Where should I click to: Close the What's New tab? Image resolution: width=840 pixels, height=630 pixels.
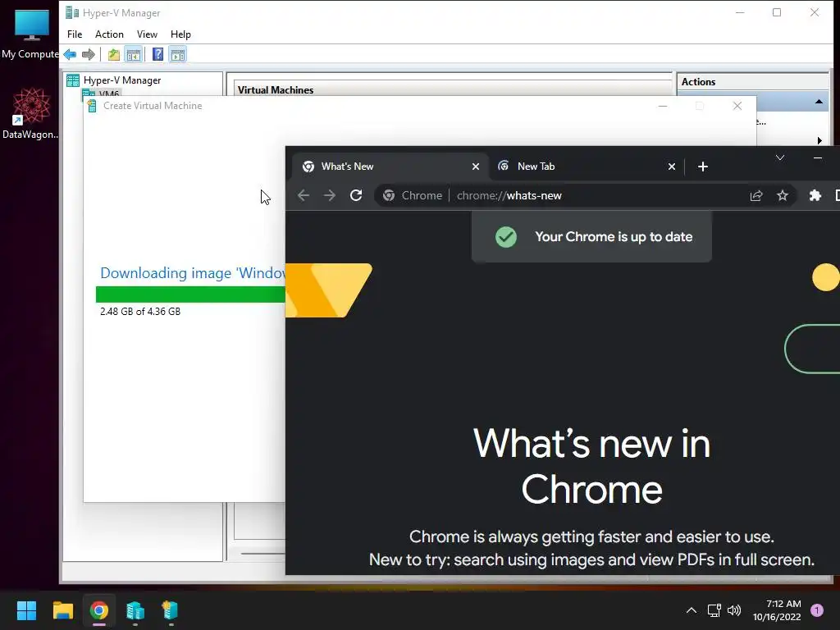pos(475,167)
